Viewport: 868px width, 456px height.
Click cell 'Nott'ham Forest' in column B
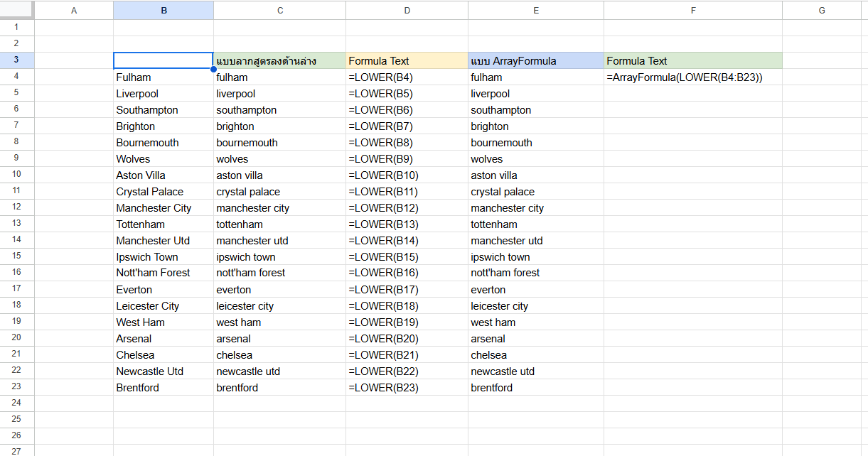point(164,272)
